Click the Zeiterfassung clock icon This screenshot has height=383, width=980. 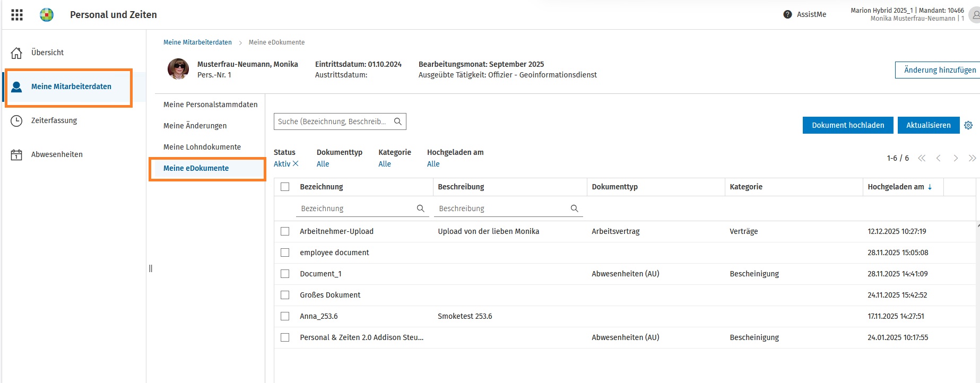17,121
